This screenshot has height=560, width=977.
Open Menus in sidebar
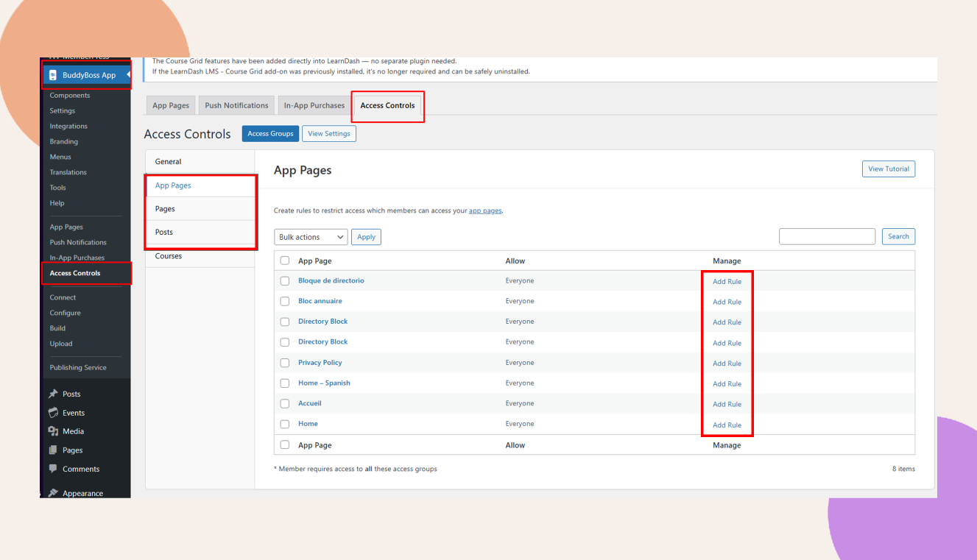[x=60, y=157]
